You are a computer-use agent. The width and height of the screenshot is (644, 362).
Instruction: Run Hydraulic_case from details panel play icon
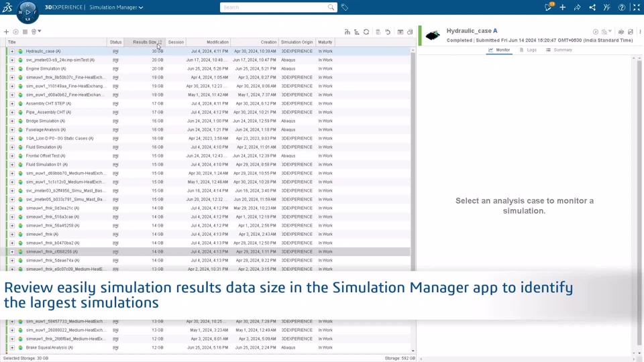596,32
